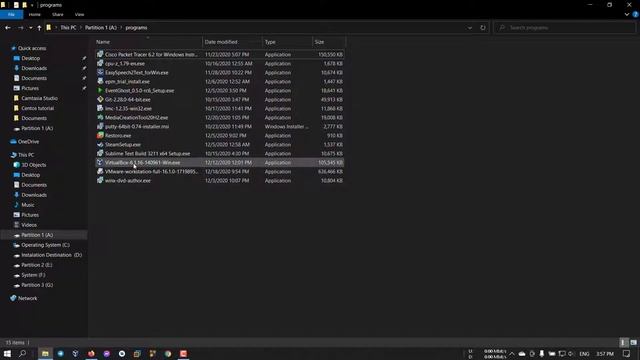Open the Help question mark icon
640x360 pixels.
click(636, 14)
